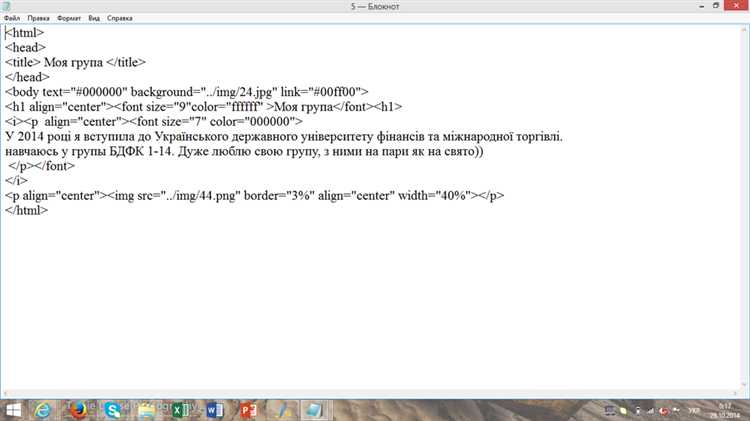The height and width of the screenshot is (421, 750).
Task: Click the vertical scrollbar up arrow
Action: (x=744, y=30)
